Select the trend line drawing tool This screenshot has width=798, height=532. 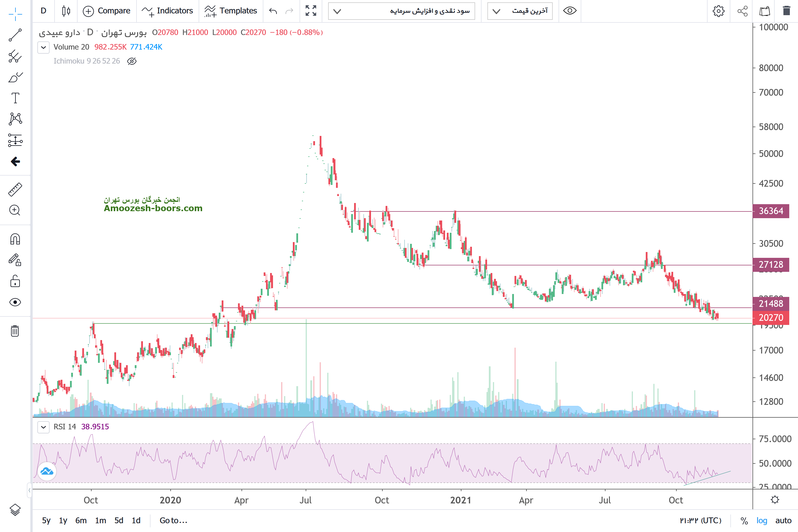coord(15,35)
